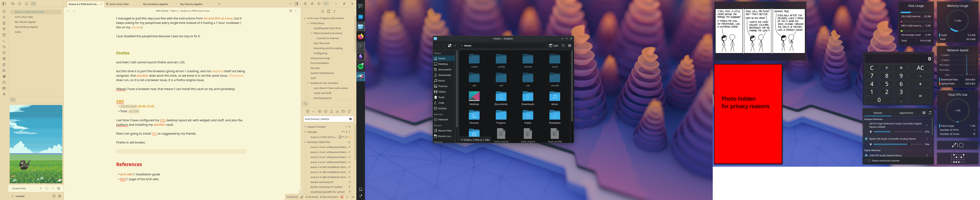This screenshot has width=980, height=200.
Task: Select Ryzen HD Audio Controller radio button
Action: click(866, 139)
